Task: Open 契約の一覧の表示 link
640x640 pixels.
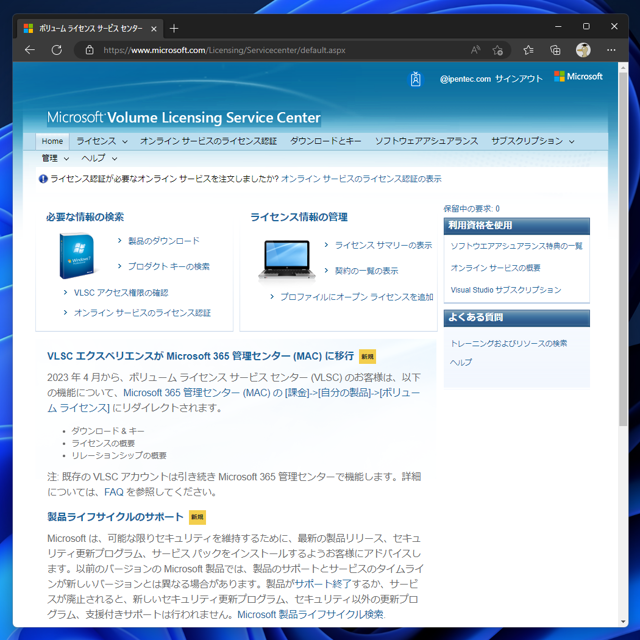Action: (366, 271)
